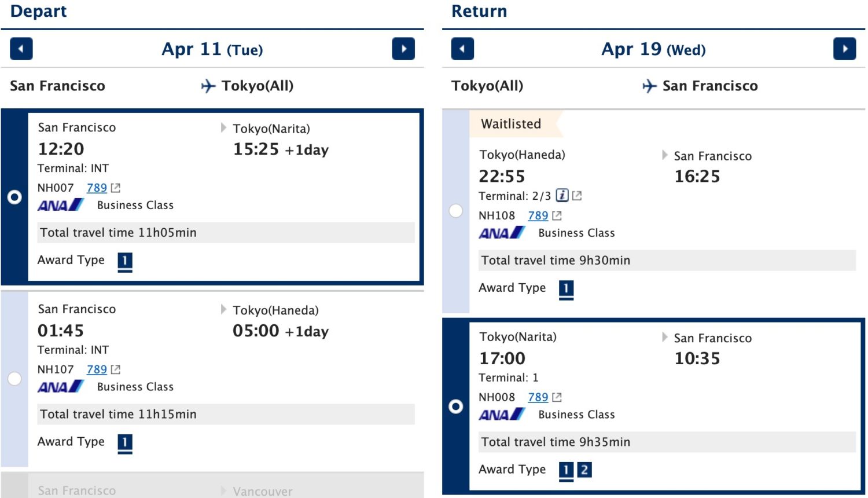Click the Waitlisted banner on the Haneda flight

510,123
